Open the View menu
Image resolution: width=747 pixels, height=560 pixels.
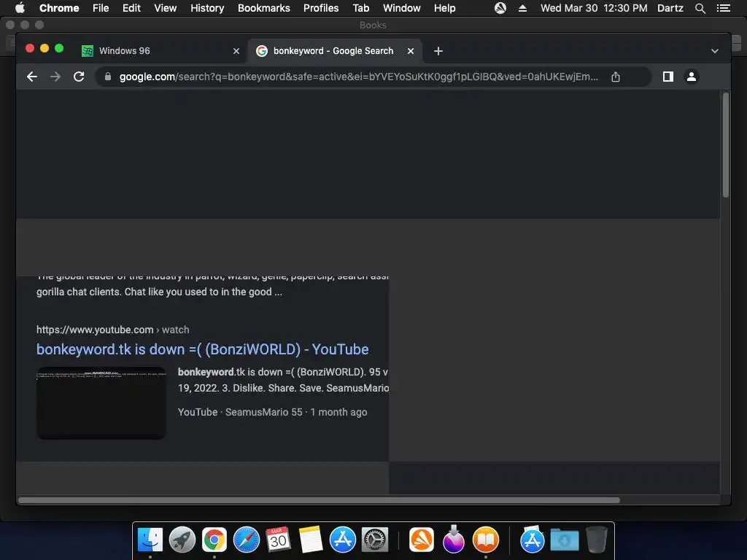(166, 8)
